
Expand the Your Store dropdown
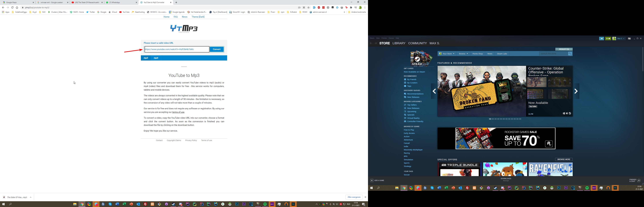pyautogui.click(x=447, y=54)
